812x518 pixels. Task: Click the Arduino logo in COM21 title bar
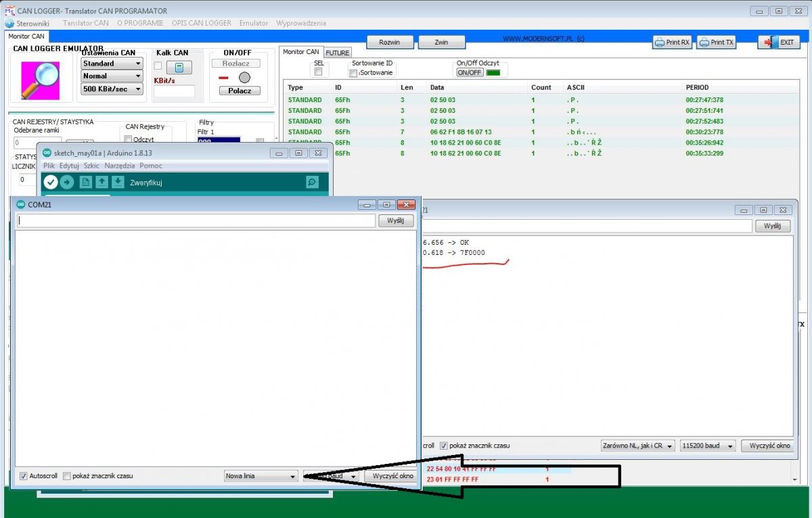coord(20,204)
